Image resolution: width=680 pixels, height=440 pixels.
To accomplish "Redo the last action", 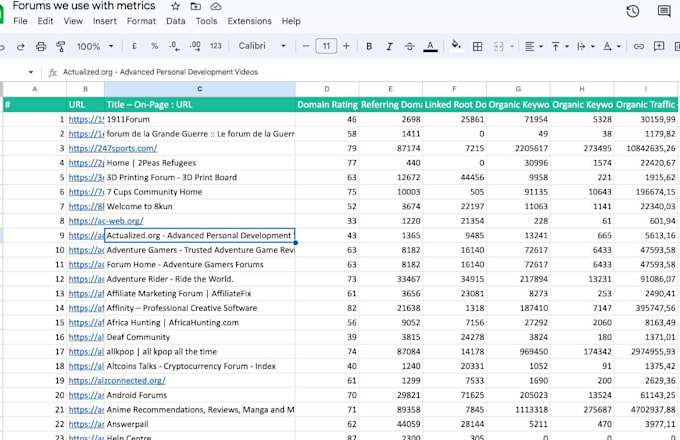I will [20, 46].
